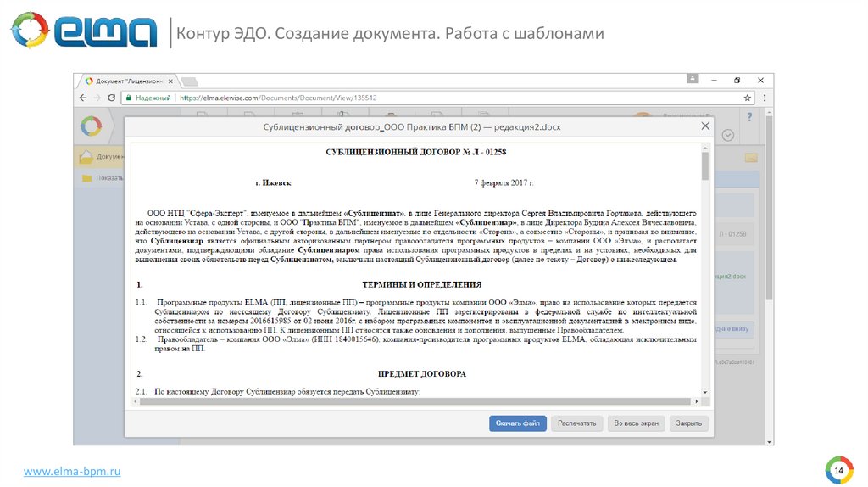Click the Chrome user profile icon
The height and width of the screenshot is (487, 868).
693,79
